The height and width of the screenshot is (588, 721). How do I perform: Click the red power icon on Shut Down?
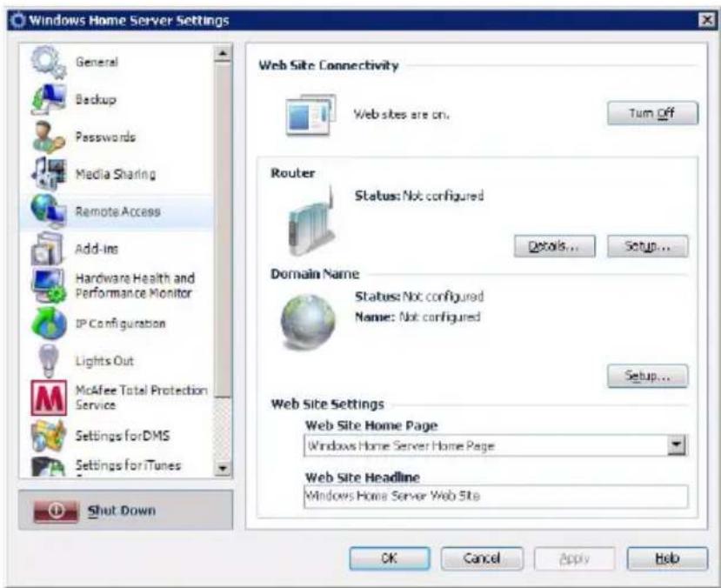[x=56, y=511]
